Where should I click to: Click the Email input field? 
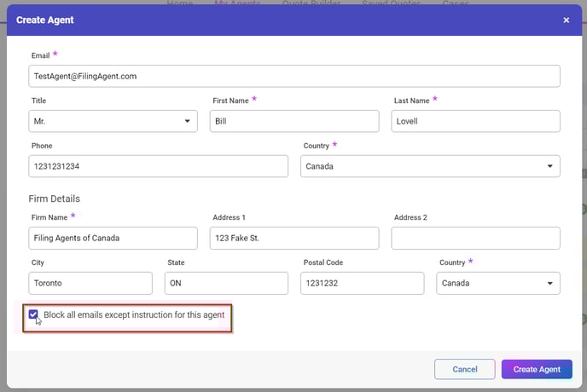pyautogui.click(x=294, y=76)
